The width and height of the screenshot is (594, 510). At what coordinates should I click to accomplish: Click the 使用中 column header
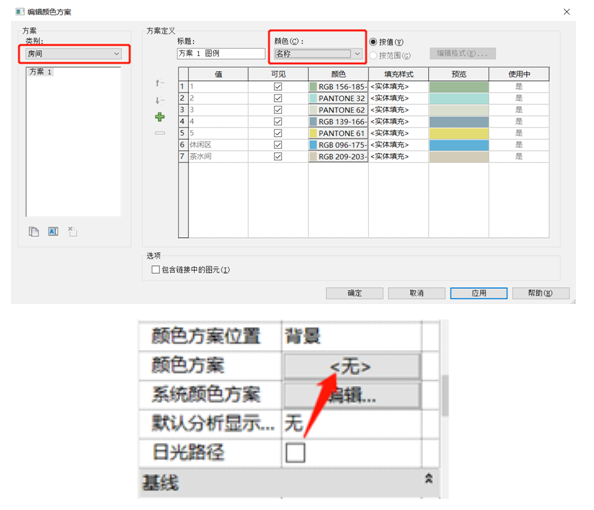pyautogui.click(x=519, y=74)
